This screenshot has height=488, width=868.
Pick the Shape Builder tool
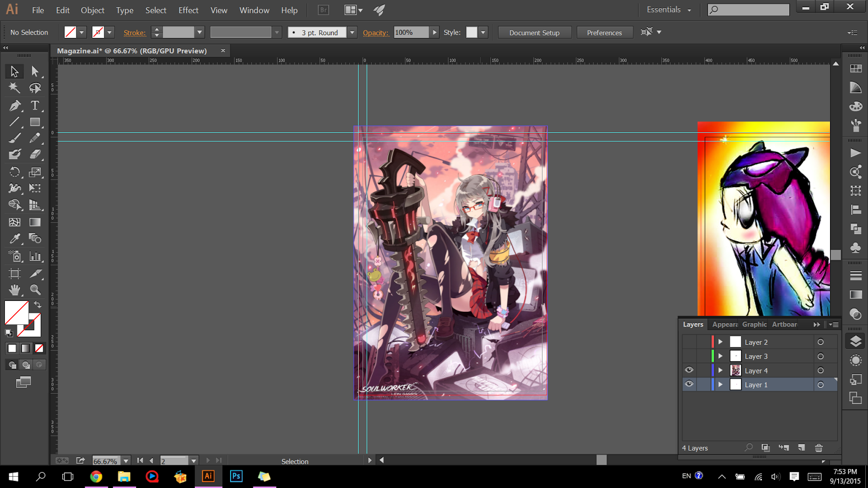point(15,205)
